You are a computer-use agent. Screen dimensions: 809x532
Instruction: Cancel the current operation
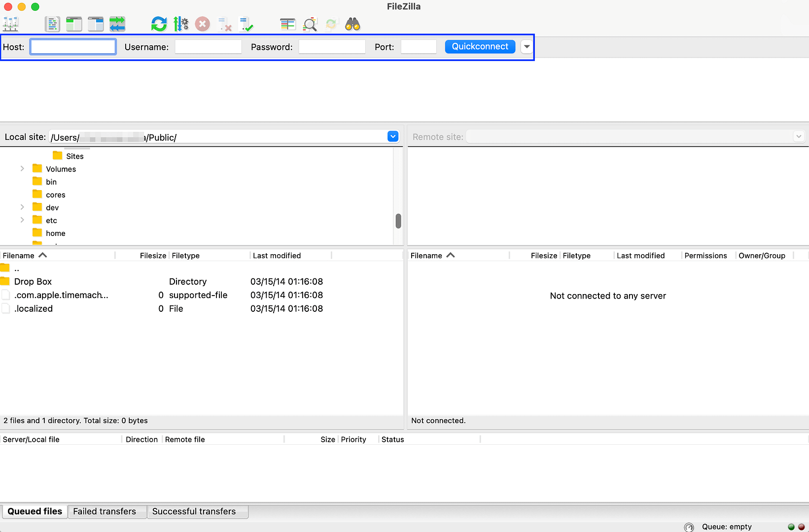(202, 24)
